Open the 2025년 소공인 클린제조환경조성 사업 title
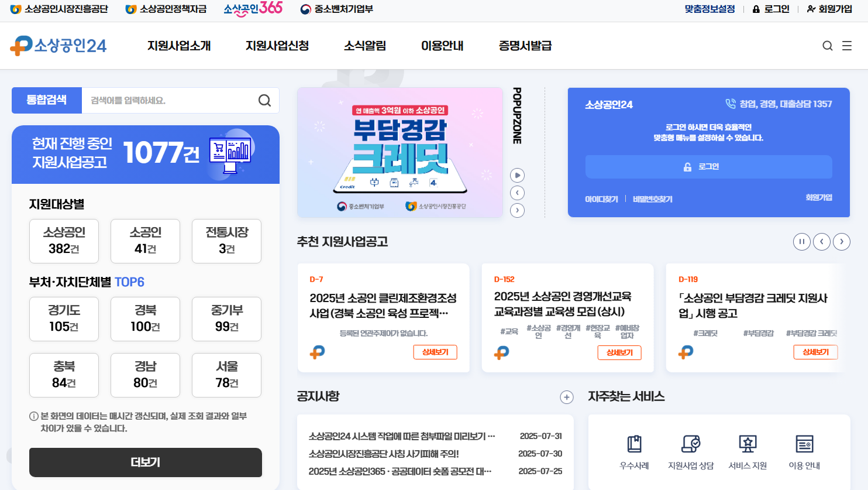The image size is (868, 490). [x=383, y=306]
